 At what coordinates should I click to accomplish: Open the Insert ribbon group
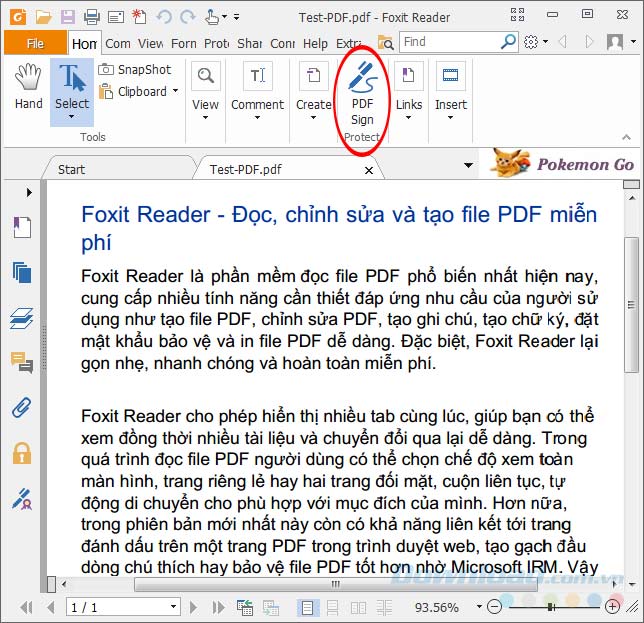tap(451, 91)
